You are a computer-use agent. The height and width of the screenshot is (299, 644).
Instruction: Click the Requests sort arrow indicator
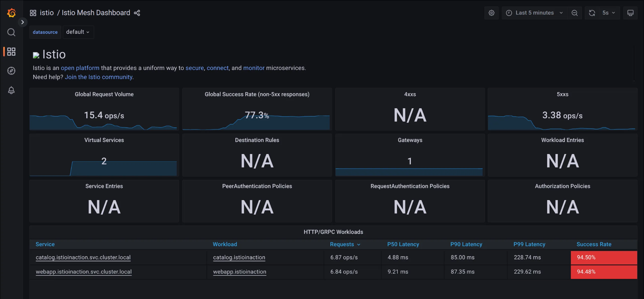(x=359, y=245)
